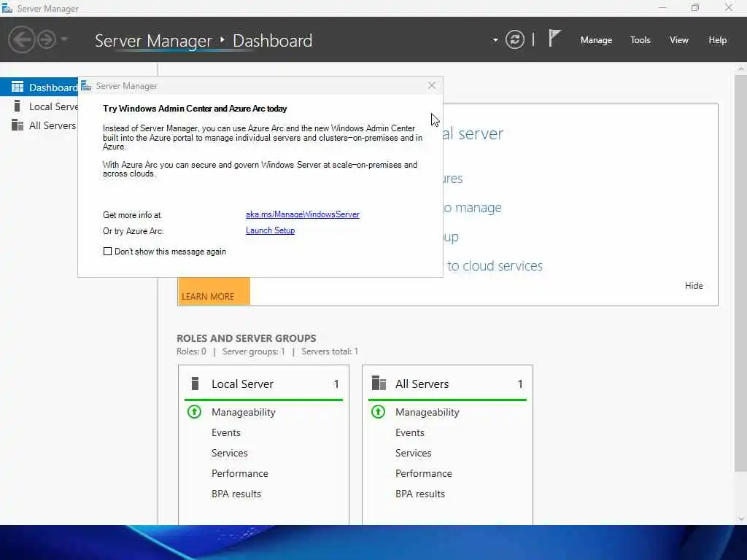Open Services under Local Server tile

coord(230,453)
